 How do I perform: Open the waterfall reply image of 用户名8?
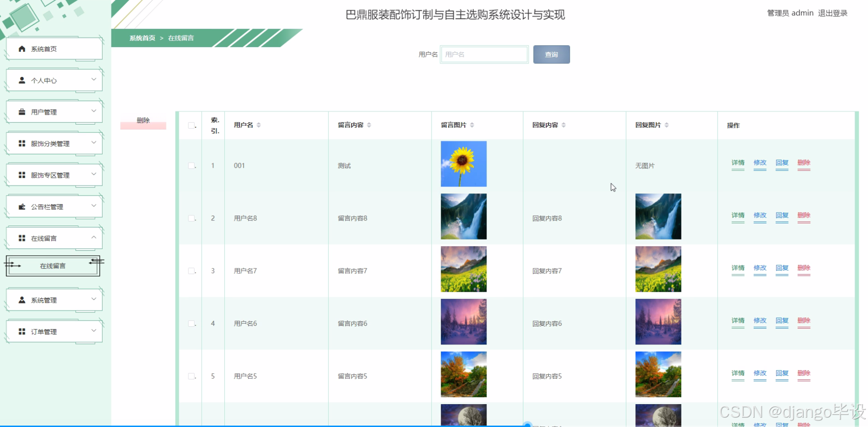pos(658,217)
